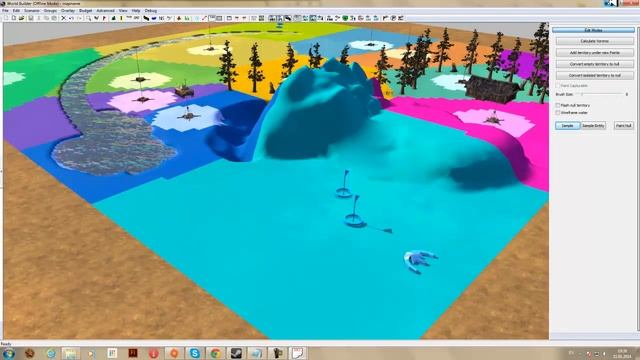
Task: Click the red diagonal line toolbar icon
Action: (204, 18)
